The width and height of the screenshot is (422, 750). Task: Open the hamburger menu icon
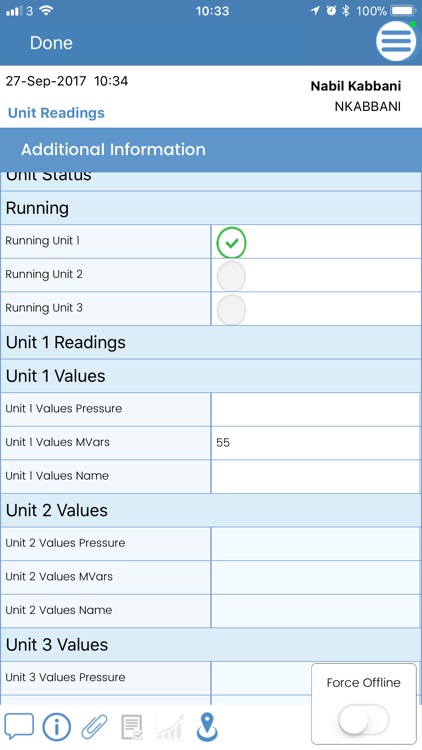[x=396, y=41]
